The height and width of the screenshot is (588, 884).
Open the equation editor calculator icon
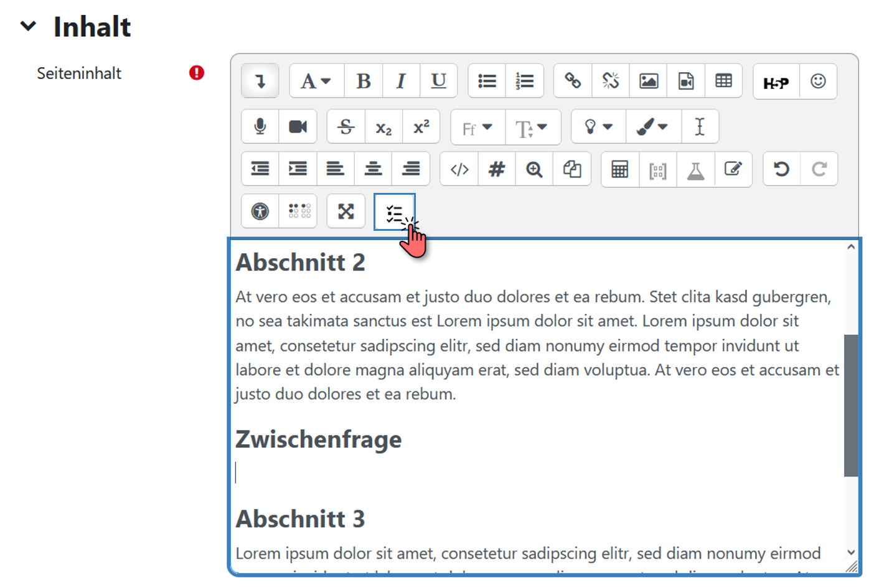click(619, 169)
